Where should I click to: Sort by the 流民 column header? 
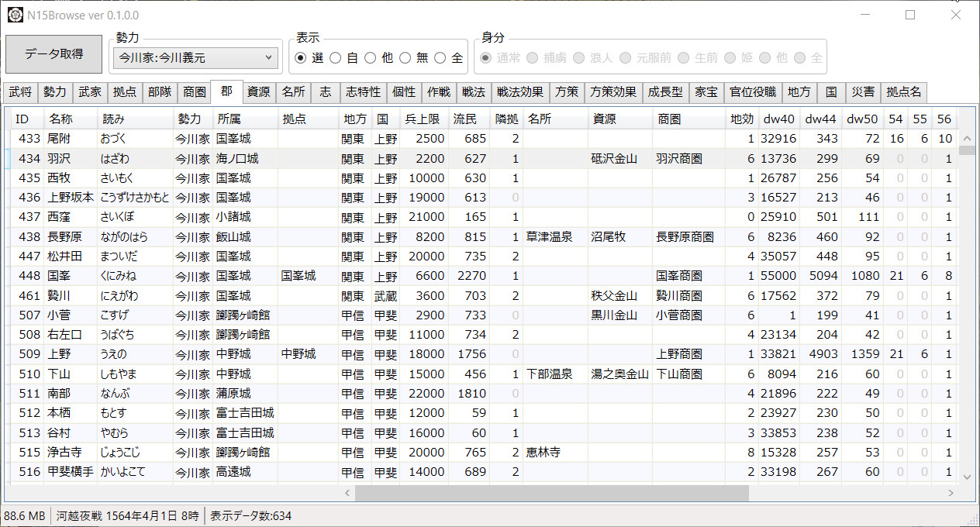coord(468,119)
